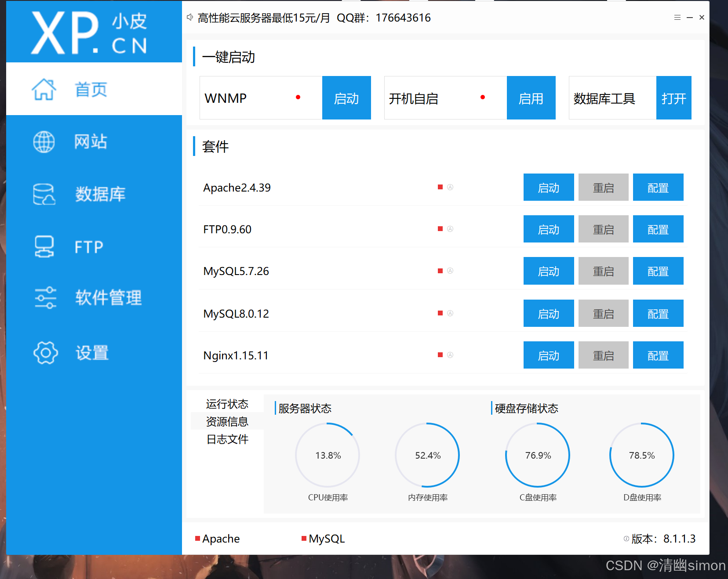The height and width of the screenshot is (579, 728).
Task: Start Apache2.4.39 with 启动
Action: 549,187
